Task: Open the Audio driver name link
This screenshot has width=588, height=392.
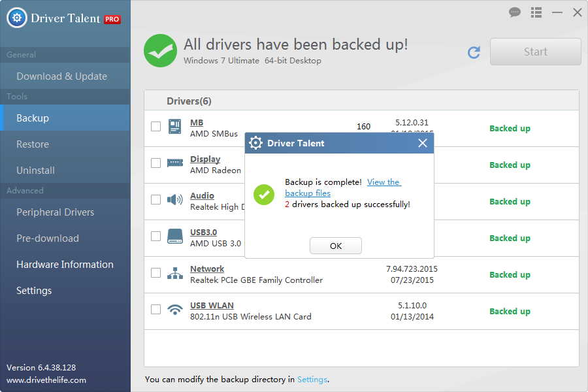Action: (202, 196)
